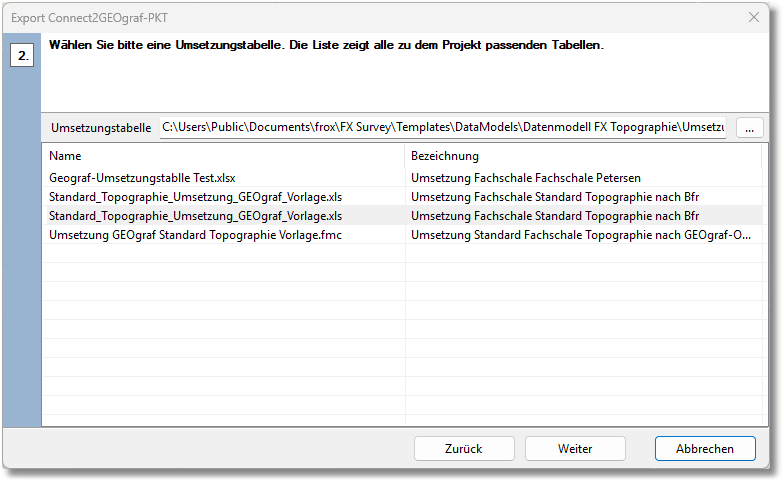The width and height of the screenshot is (784, 483).
Task: Click the Umsetzungstabelle label
Action: [101, 128]
